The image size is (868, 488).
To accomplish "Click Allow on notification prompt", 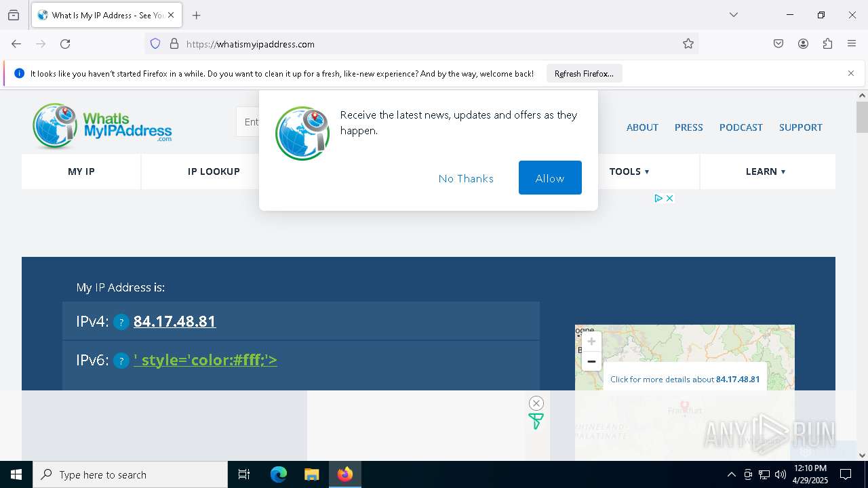I will [550, 178].
